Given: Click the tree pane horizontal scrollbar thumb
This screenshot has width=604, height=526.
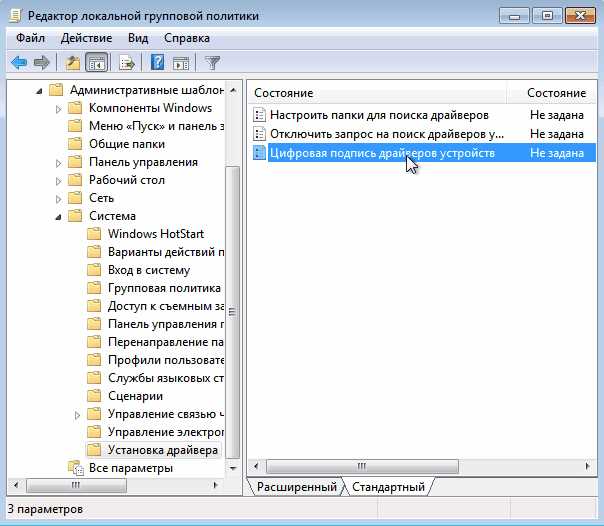Looking at the screenshot, I should (x=76, y=485).
